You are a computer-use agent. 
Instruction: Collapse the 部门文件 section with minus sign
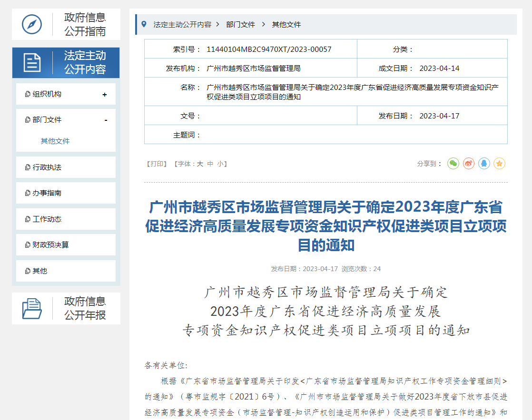click(106, 120)
